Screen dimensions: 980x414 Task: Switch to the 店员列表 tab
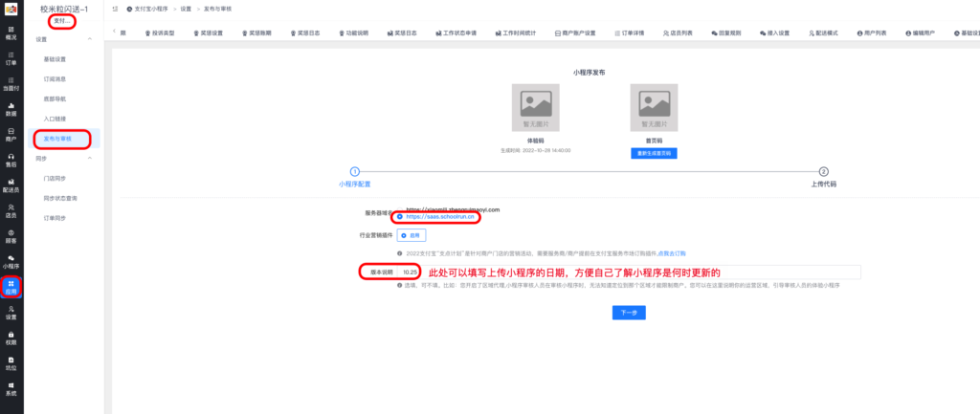(678, 32)
